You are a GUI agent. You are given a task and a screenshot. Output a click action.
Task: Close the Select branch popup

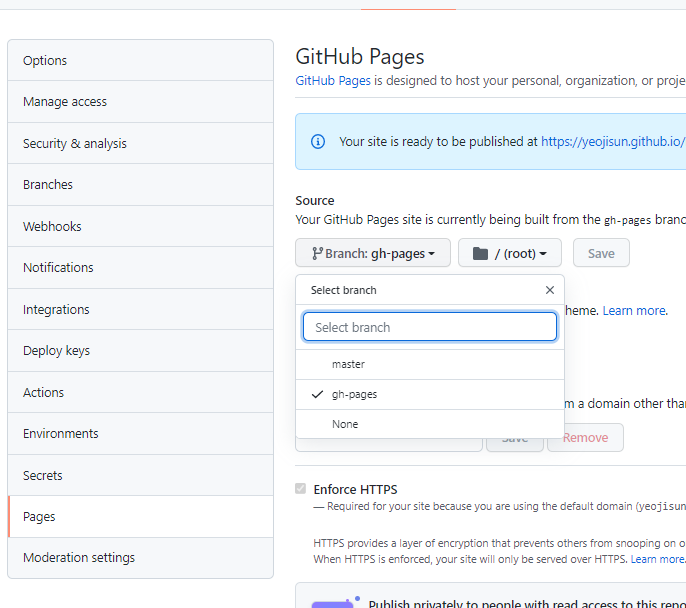point(550,290)
